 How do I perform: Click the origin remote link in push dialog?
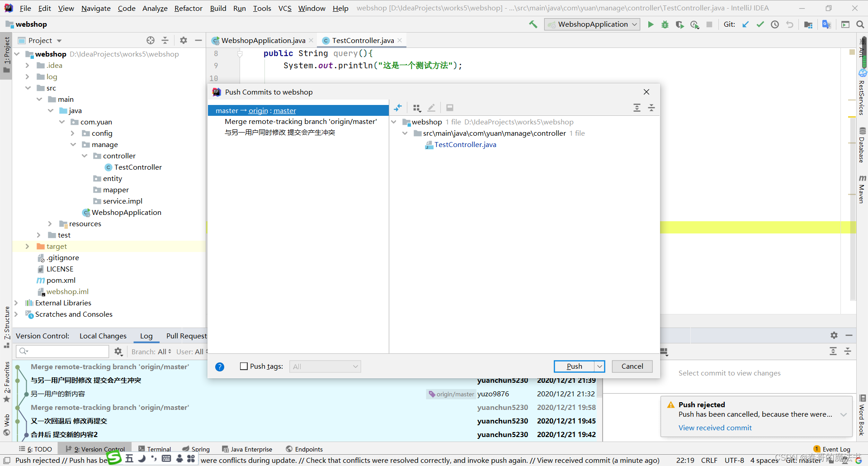coord(258,111)
